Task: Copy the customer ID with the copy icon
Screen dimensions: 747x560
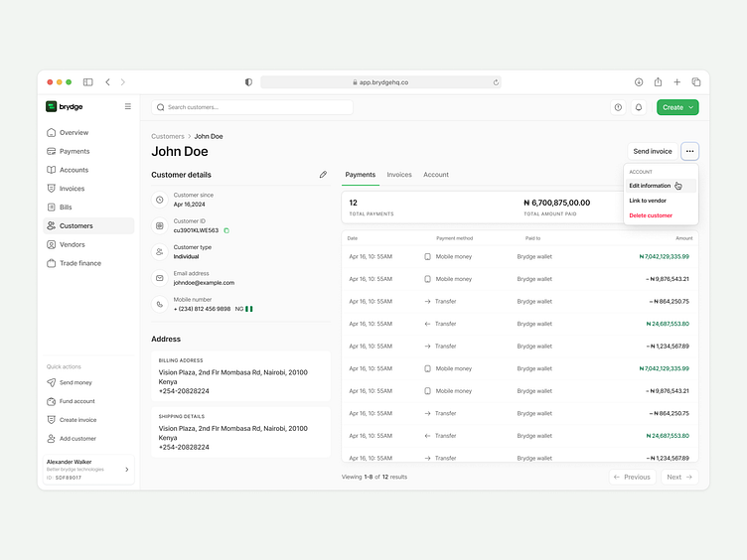Action: click(226, 230)
